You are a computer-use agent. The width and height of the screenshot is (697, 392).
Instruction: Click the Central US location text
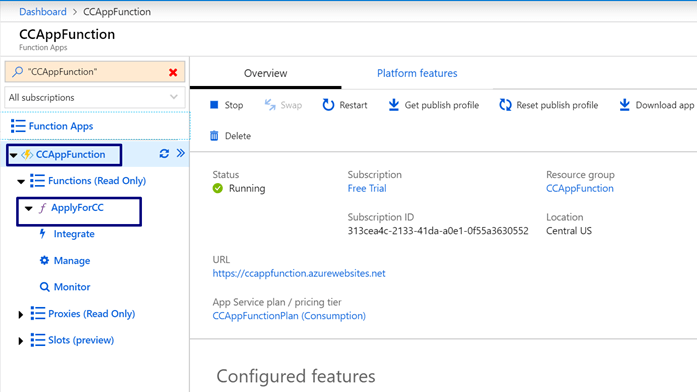(x=569, y=231)
